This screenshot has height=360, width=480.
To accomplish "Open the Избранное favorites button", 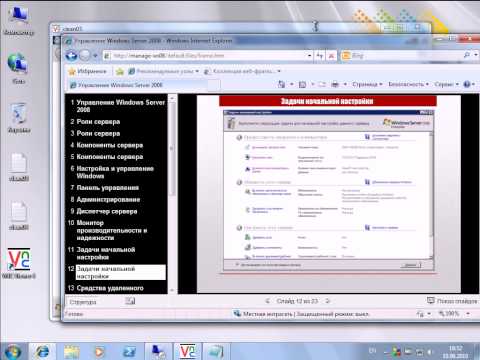I will pyautogui.click(x=87, y=71).
